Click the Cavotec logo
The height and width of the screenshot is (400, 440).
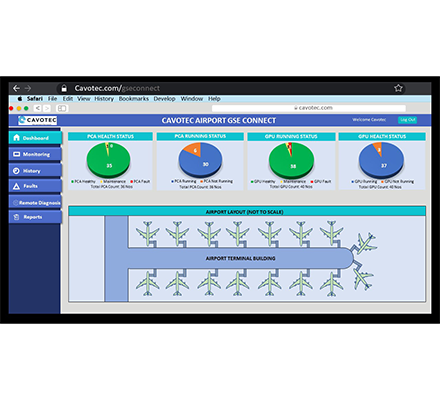(x=37, y=120)
